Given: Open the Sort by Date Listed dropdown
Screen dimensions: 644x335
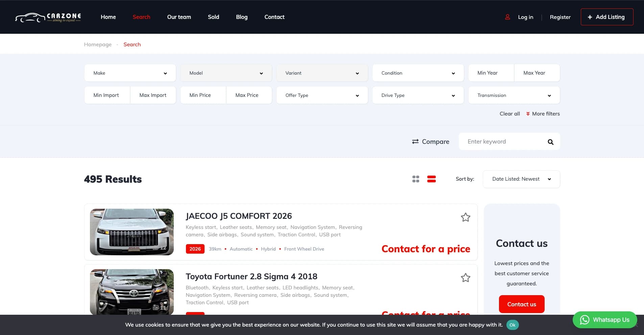Looking at the screenshot, I should pos(521,179).
